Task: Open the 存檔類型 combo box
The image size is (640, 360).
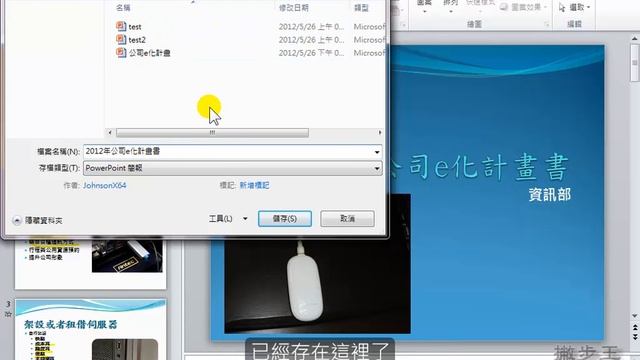Action: [x=233, y=168]
